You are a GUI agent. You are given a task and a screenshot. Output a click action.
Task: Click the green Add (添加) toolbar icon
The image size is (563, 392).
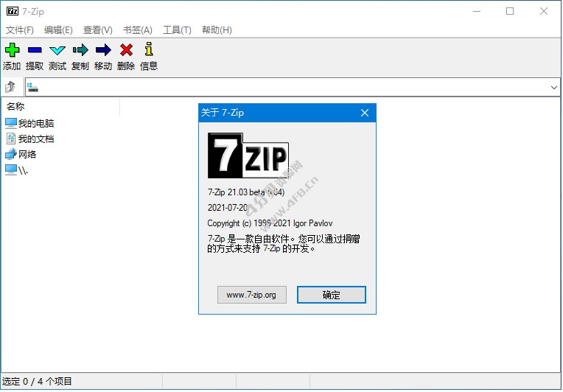click(13, 50)
